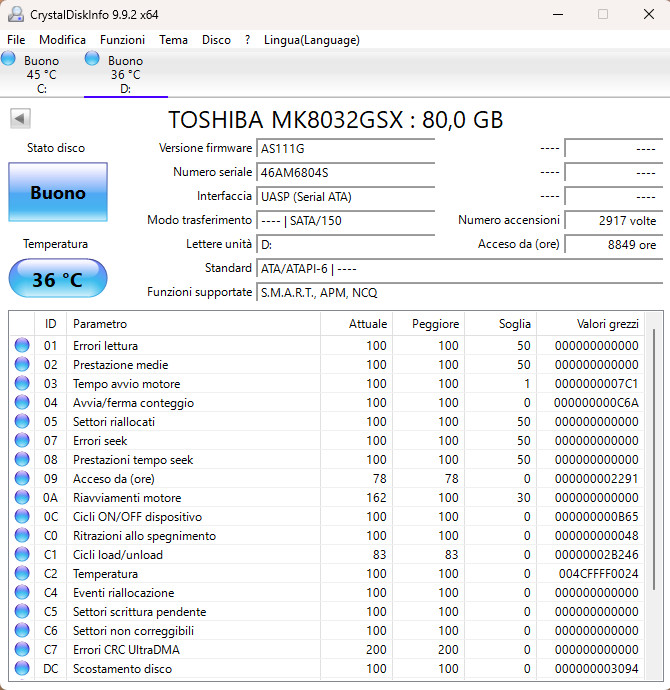Click the TOSHIBA MK8032GSX disk title
The height and width of the screenshot is (690, 670).
pyautogui.click(x=335, y=120)
